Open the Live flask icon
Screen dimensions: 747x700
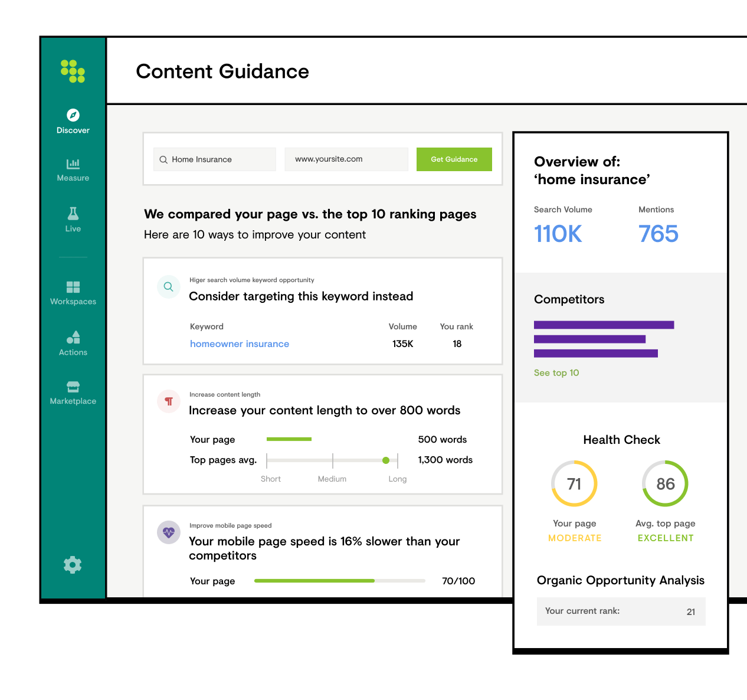click(73, 213)
